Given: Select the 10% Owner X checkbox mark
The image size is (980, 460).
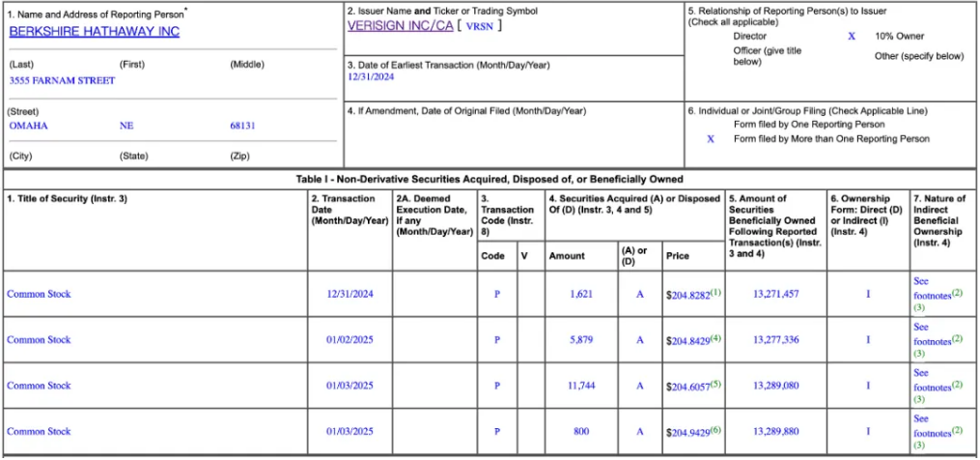Looking at the screenshot, I should (x=852, y=37).
